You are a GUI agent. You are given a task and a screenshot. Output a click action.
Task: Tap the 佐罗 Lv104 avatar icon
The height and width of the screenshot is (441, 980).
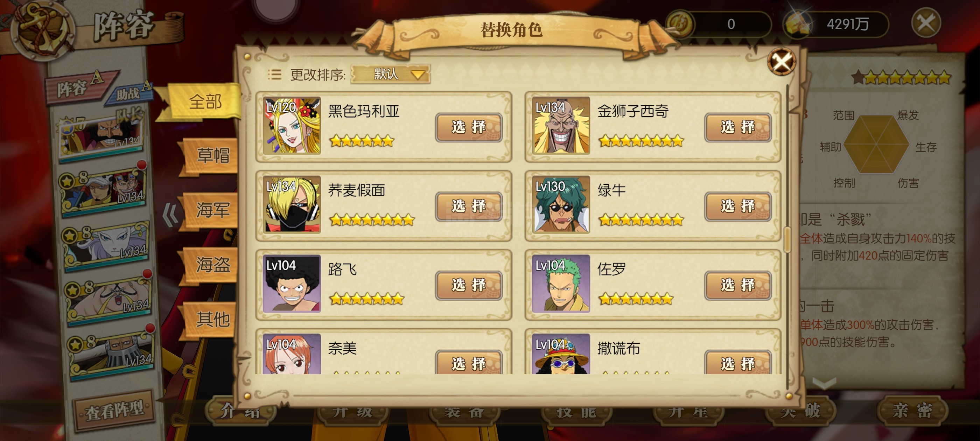pyautogui.click(x=561, y=283)
